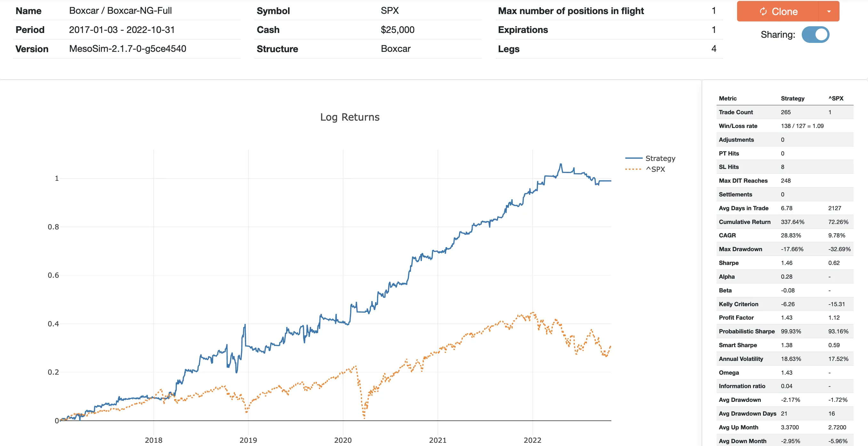Click the circular arrows icon on Clone

[x=763, y=12]
